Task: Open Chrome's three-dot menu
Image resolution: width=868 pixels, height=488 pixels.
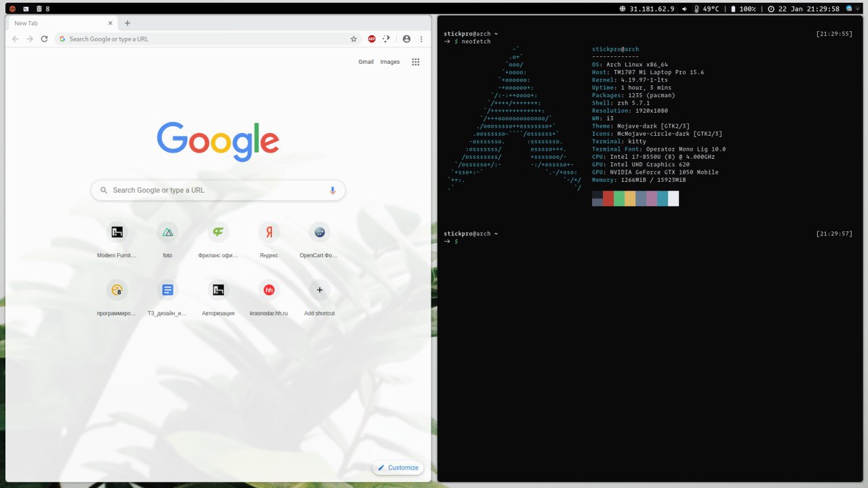Action: pos(421,39)
